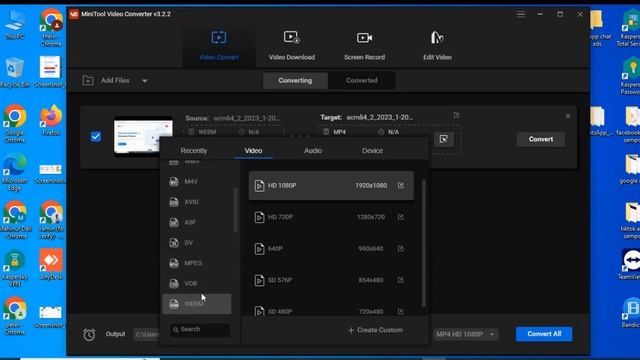Open Google Chrome desktop icon

(x=15, y=124)
